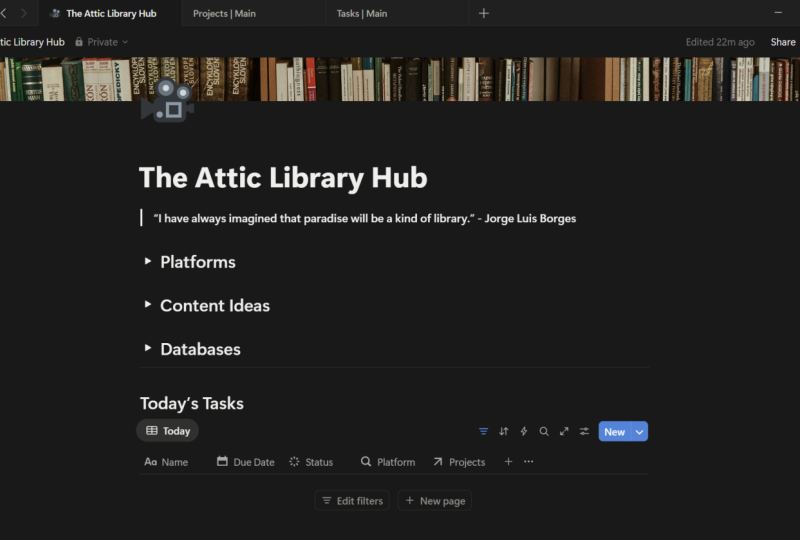Minimize the window

[778, 13]
